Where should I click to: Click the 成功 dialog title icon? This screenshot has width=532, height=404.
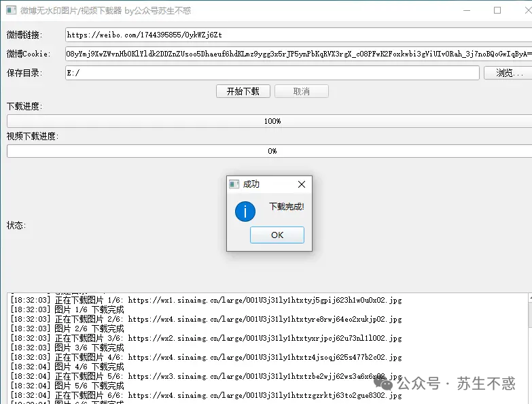point(234,184)
